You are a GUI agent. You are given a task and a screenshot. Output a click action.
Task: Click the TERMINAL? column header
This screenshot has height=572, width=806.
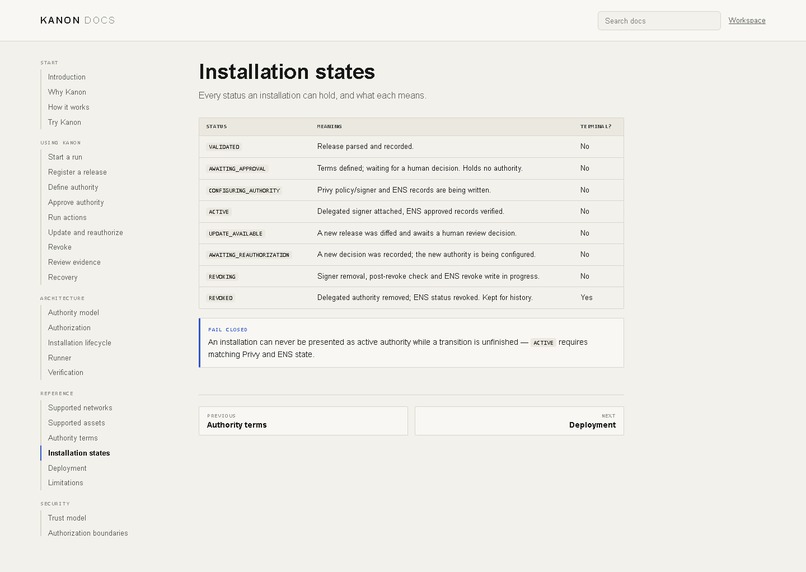coord(596,126)
